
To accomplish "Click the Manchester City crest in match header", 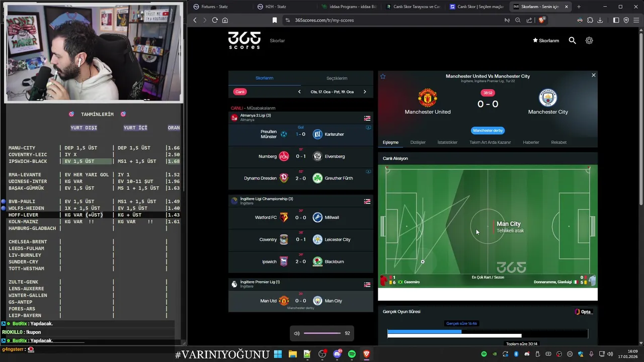I will click(x=548, y=98).
